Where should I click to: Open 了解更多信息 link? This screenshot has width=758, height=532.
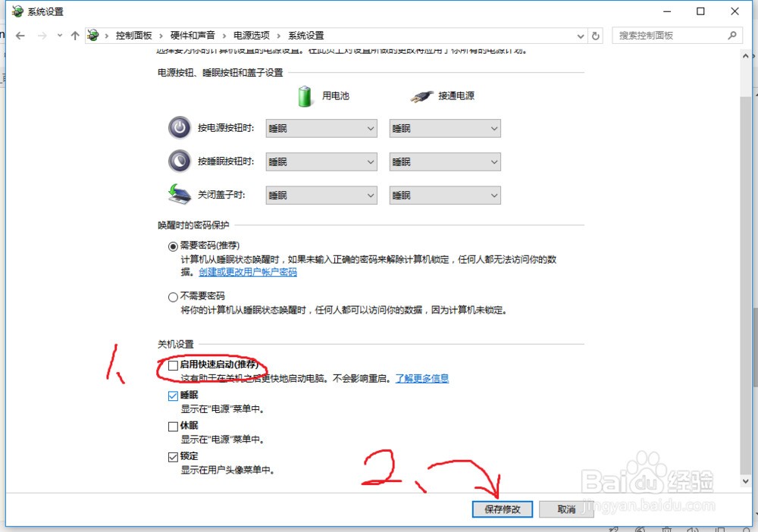point(422,378)
